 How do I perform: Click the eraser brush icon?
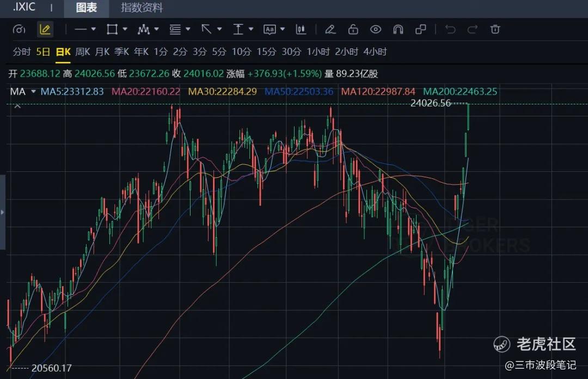(x=330, y=29)
